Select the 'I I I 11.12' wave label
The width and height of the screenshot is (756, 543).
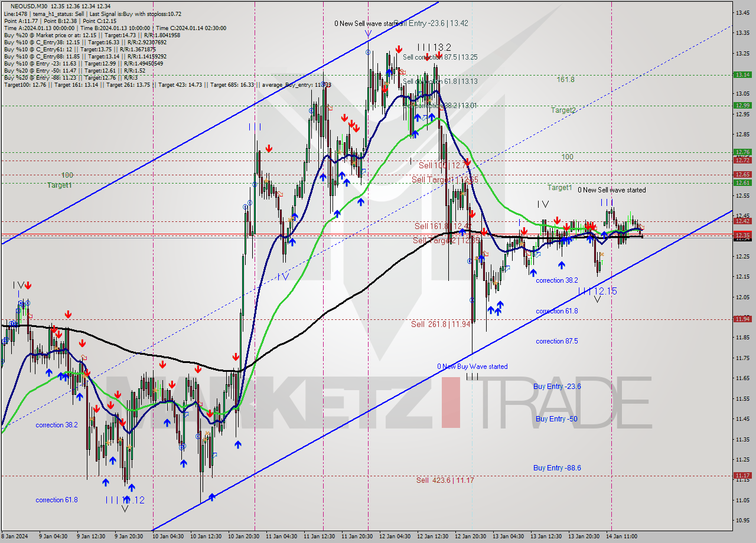tap(125, 500)
